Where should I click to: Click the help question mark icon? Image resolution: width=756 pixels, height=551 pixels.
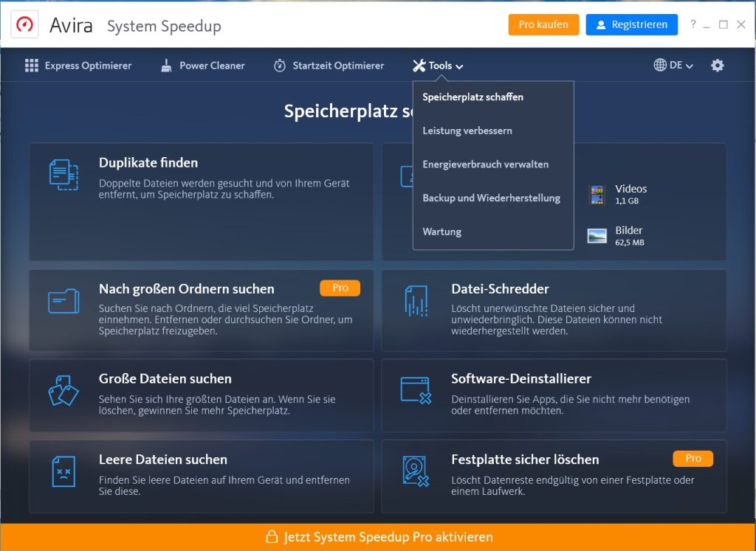[x=693, y=24]
